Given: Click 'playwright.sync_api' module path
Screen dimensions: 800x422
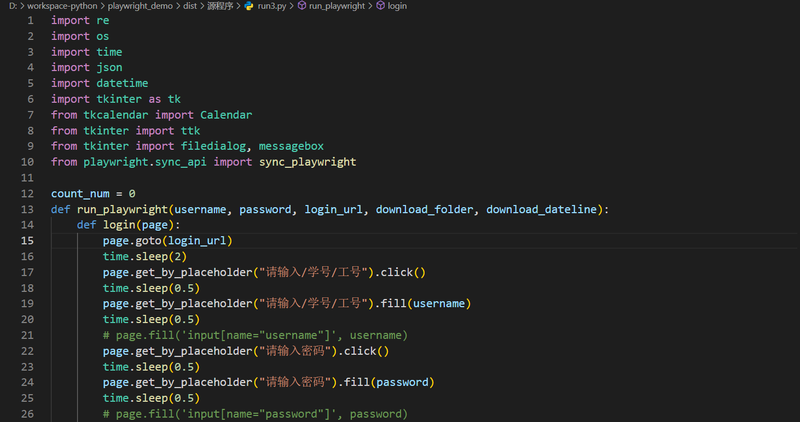Looking at the screenshot, I should (145, 162).
